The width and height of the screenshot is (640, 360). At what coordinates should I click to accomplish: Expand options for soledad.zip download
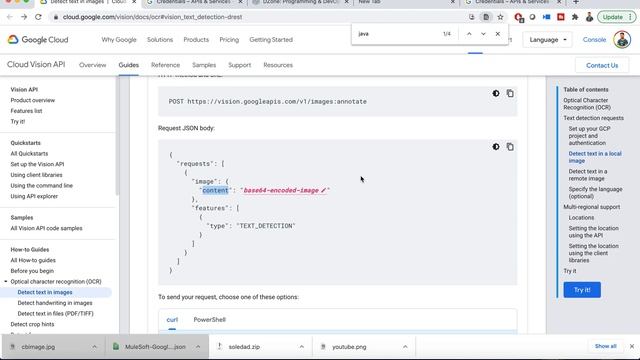pos(302,347)
